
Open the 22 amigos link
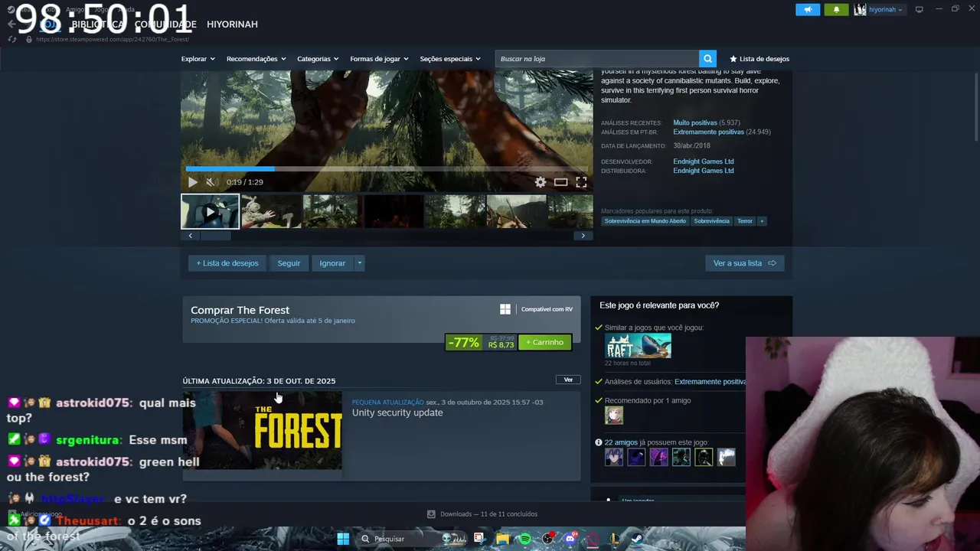pos(621,442)
